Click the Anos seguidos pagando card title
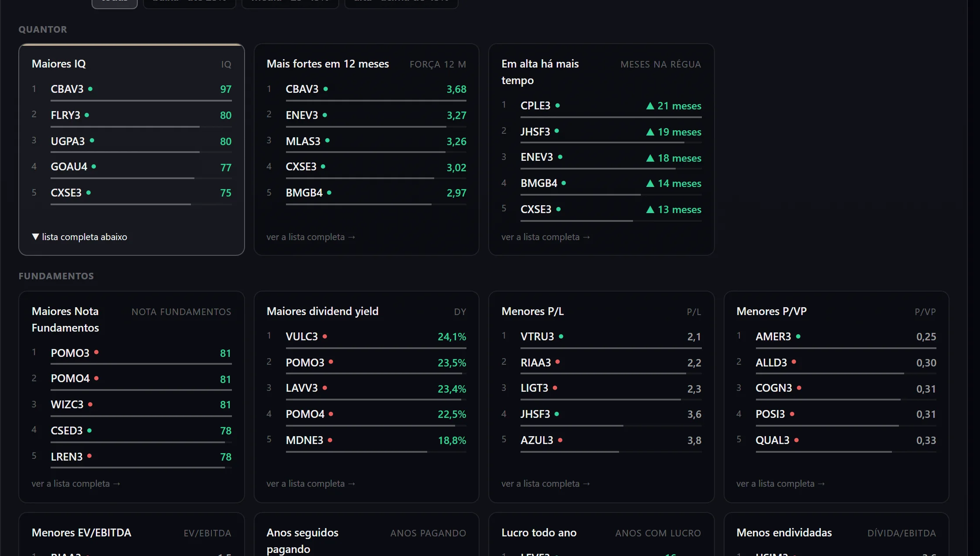This screenshot has width=980, height=556. (302, 541)
